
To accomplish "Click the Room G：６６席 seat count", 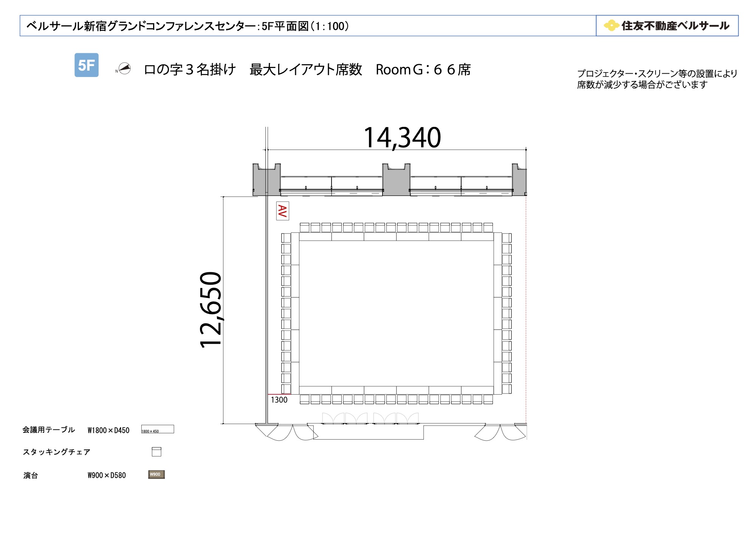I will 423,69.
